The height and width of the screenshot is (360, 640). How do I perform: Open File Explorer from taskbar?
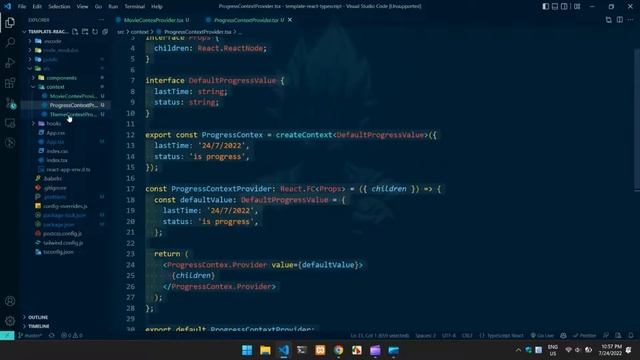point(265,350)
